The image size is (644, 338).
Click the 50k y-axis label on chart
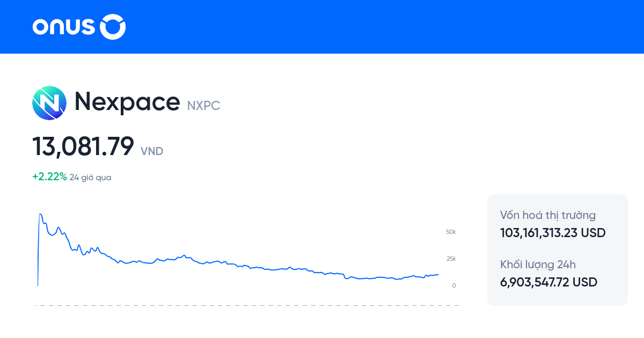pyautogui.click(x=450, y=232)
